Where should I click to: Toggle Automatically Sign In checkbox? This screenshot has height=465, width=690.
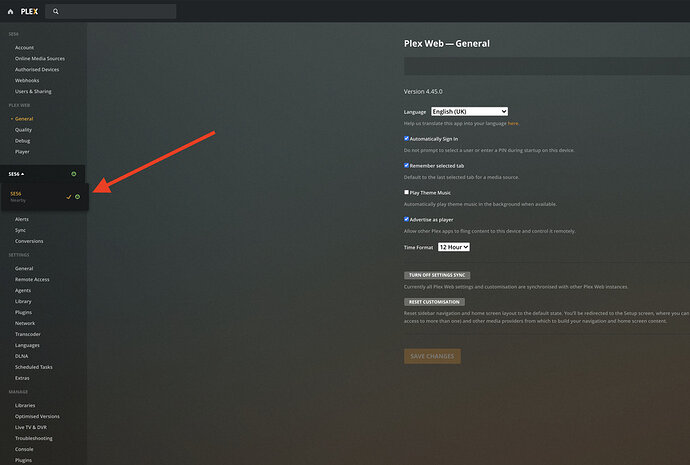[x=406, y=138]
